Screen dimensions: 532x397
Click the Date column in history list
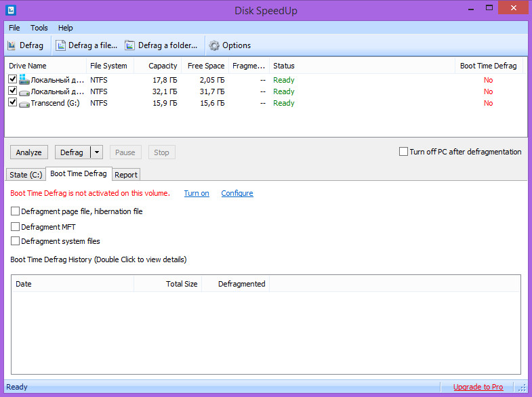73,284
